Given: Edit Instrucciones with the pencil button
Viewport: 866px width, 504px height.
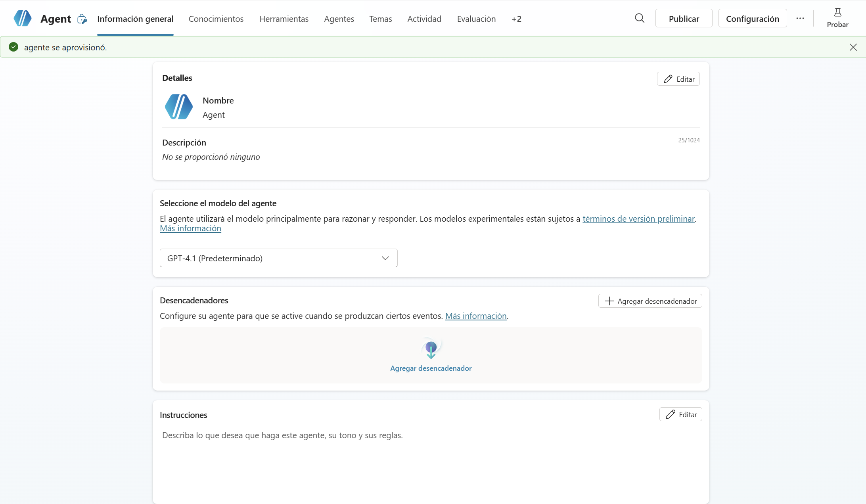Looking at the screenshot, I should click(680, 414).
